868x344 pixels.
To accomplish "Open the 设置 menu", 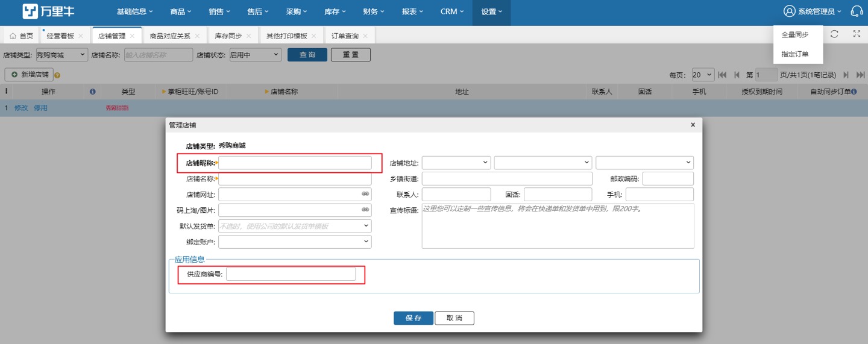I will pos(492,11).
